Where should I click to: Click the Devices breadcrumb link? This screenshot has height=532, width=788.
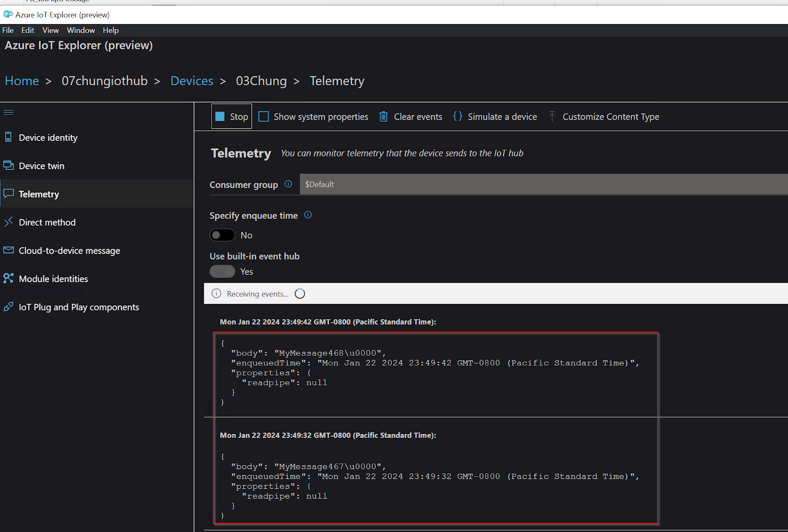click(192, 81)
